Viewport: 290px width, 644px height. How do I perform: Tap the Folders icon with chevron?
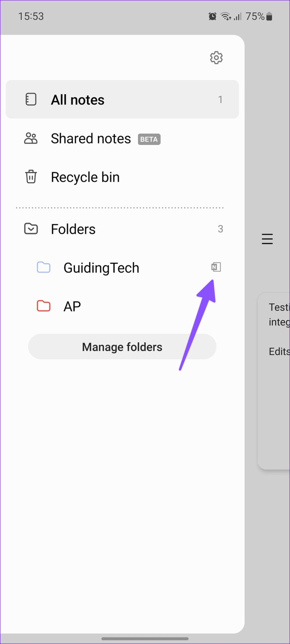(31, 229)
